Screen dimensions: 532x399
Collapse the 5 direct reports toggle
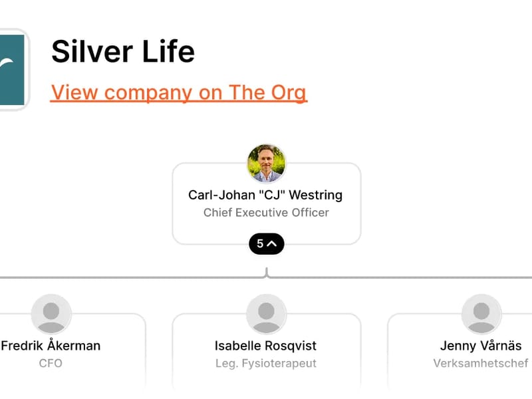point(267,244)
